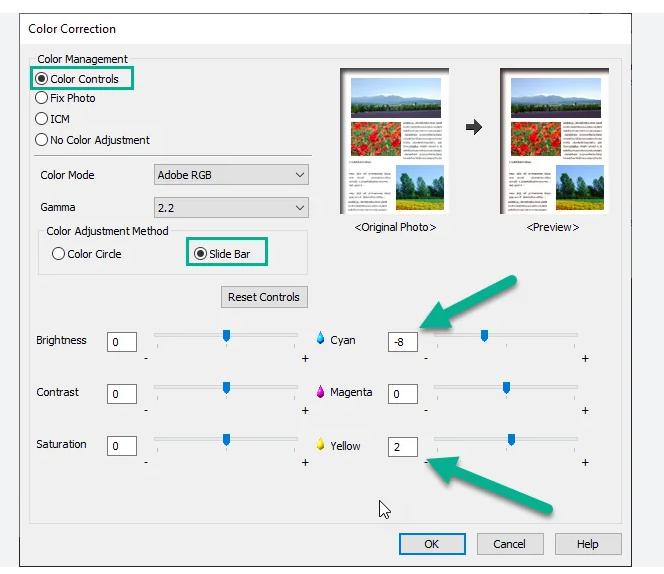The width and height of the screenshot is (664, 574).
Task: Open Help for color correction
Action: 588,544
